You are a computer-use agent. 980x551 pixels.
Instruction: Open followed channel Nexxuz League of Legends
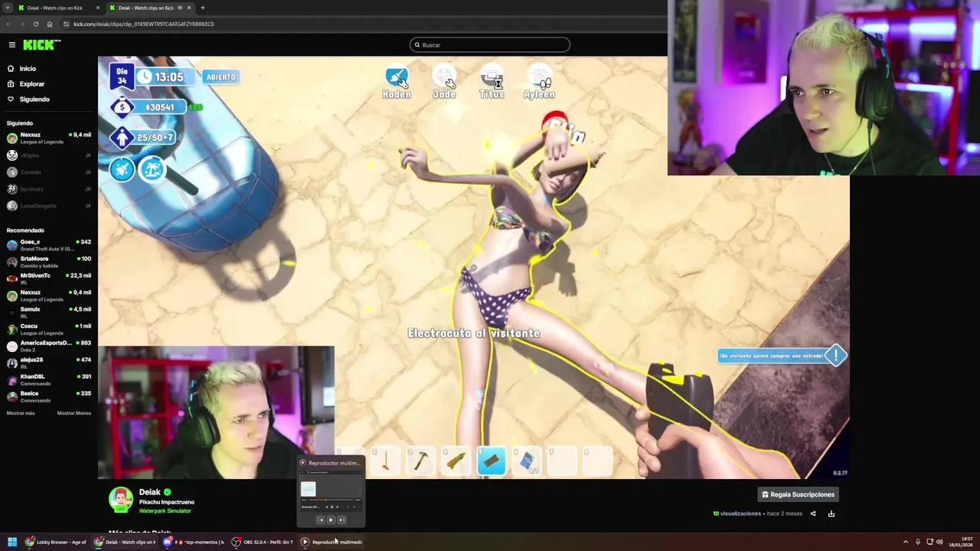(x=47, y=138)
